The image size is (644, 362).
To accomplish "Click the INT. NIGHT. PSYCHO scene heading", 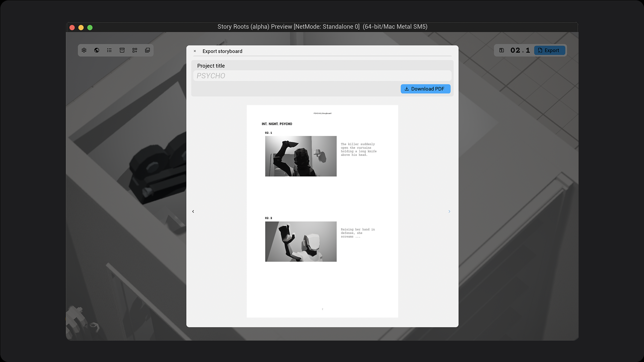I will pyautogui.click(x=277, y=124).
